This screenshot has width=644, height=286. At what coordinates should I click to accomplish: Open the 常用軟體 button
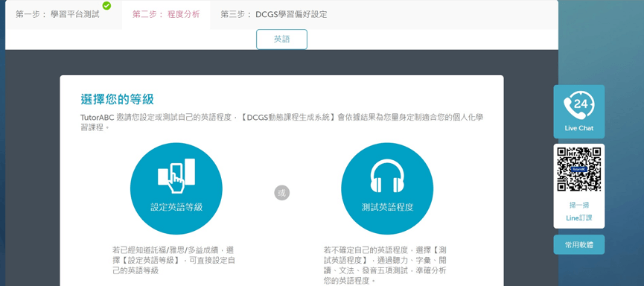[578, 245]
